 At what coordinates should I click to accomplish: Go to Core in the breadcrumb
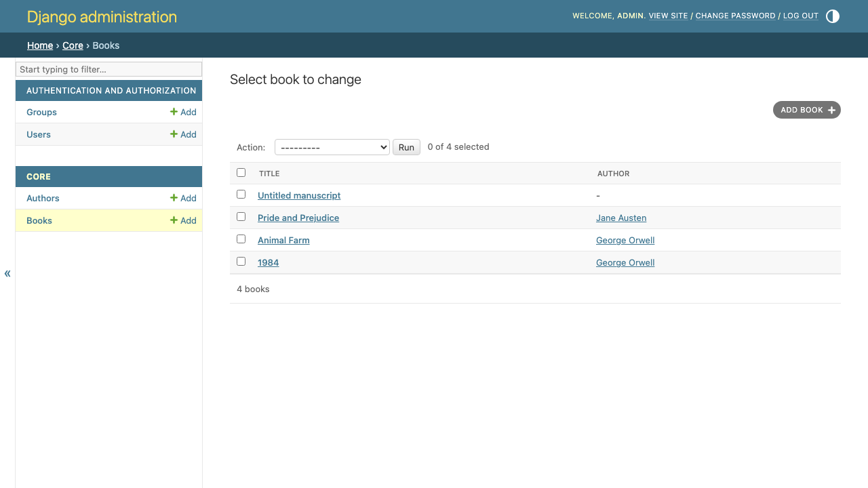[x=73, y=45]
